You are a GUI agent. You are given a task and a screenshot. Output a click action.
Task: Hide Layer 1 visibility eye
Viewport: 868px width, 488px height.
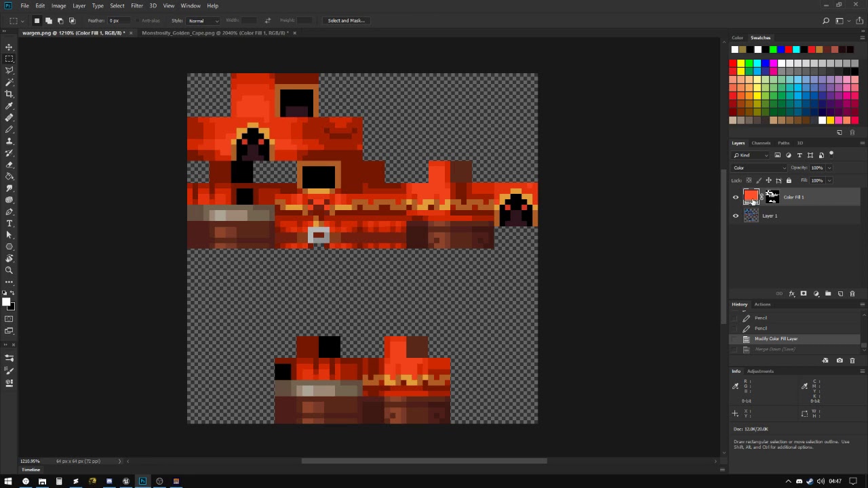736,216
